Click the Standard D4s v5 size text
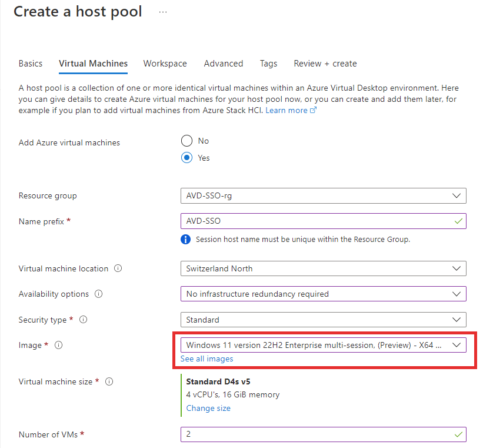Viewport: 483px width, 448px height. pyautogui.click(x=218, y=381)
